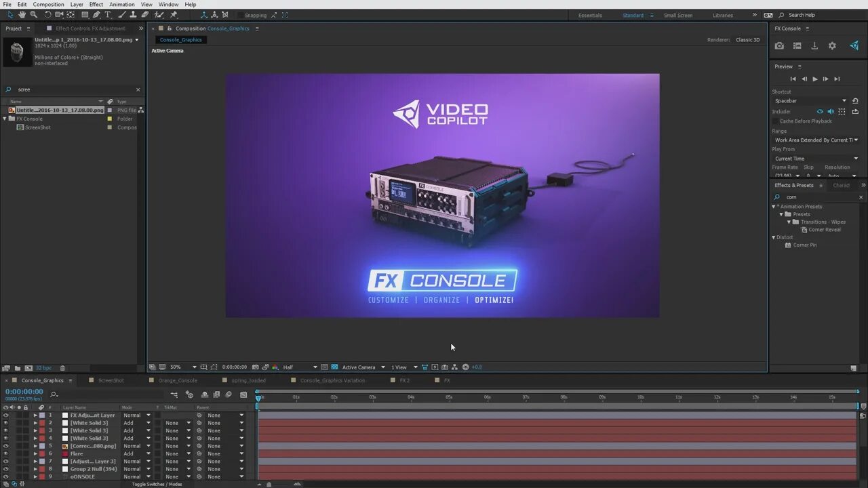Expand the FX Adju...nt Layer properties

coord(35,415)
